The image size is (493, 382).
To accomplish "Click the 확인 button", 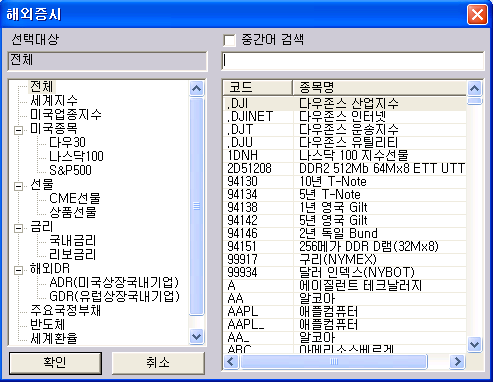I will [x=55, y=363].
